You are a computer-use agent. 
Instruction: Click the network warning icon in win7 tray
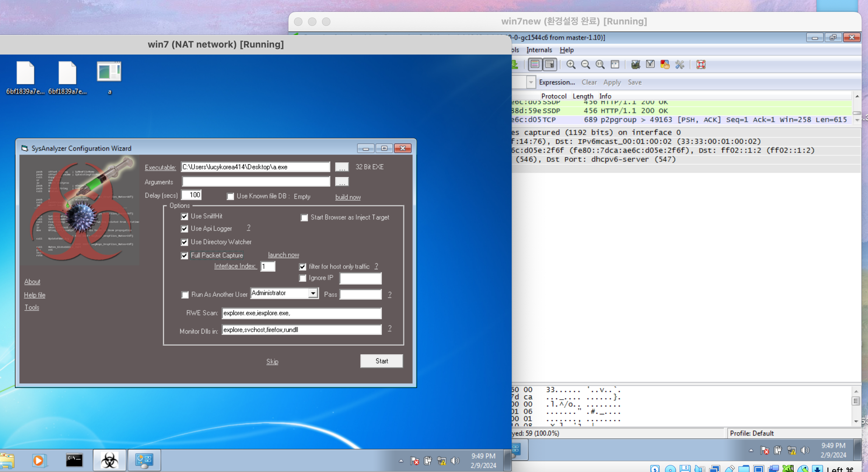[x=442, y=461]
